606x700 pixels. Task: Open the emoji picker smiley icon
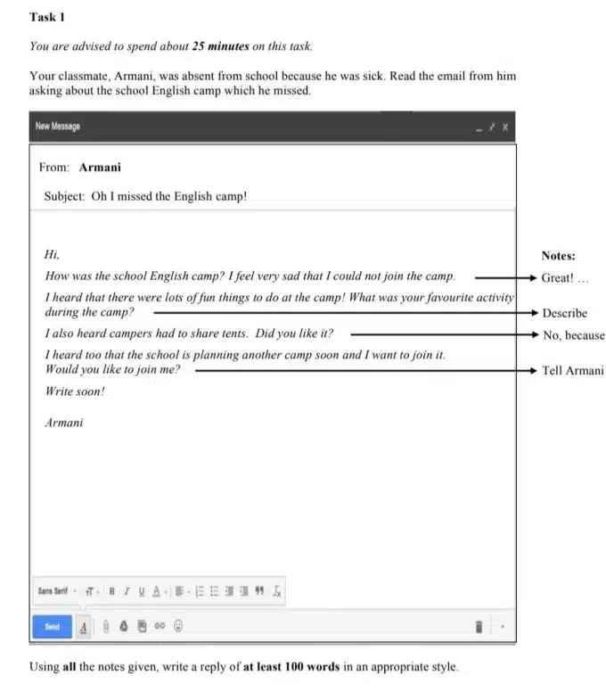coord(178,627)
